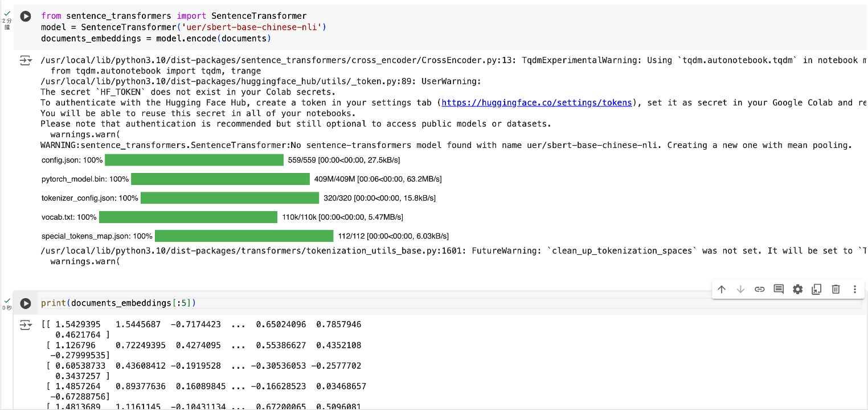Move the selected cell down
Screen dimensions: 868x412
tap(740, 289)
